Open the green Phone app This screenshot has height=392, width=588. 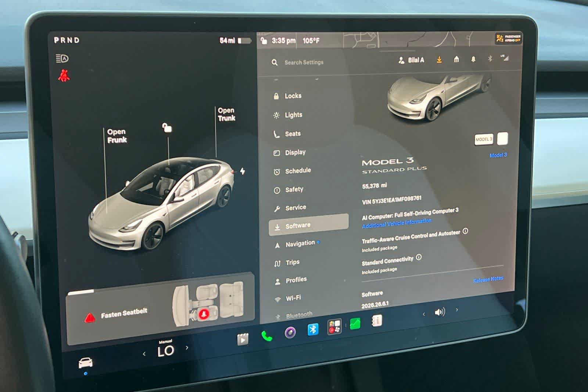pyautogui.click(x=267, y=336)
